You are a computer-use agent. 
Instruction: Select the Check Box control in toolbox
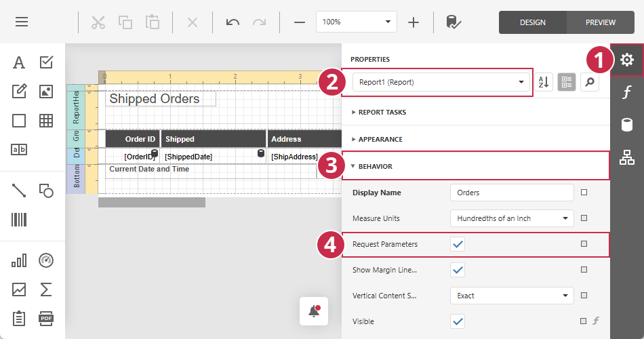tap(46, 62)
